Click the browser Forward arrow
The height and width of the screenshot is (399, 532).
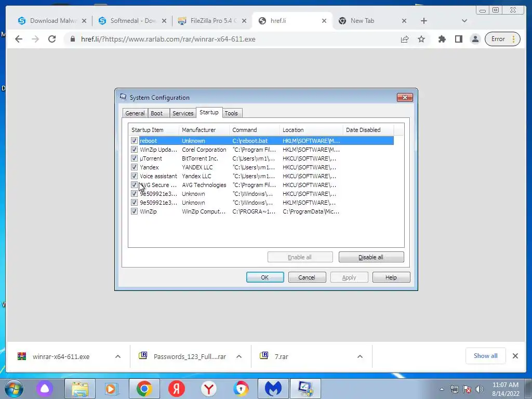(35, 39)
